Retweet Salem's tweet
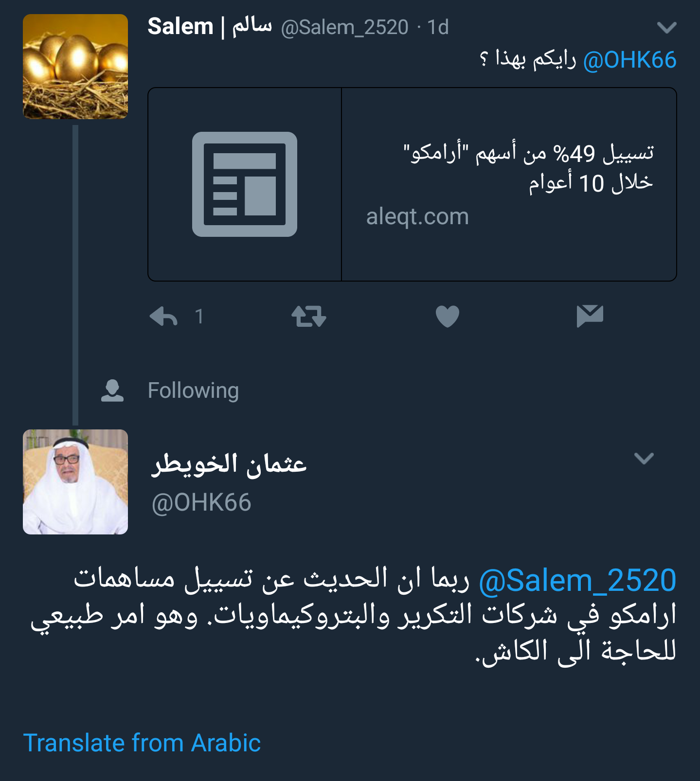 pos(309,317)
